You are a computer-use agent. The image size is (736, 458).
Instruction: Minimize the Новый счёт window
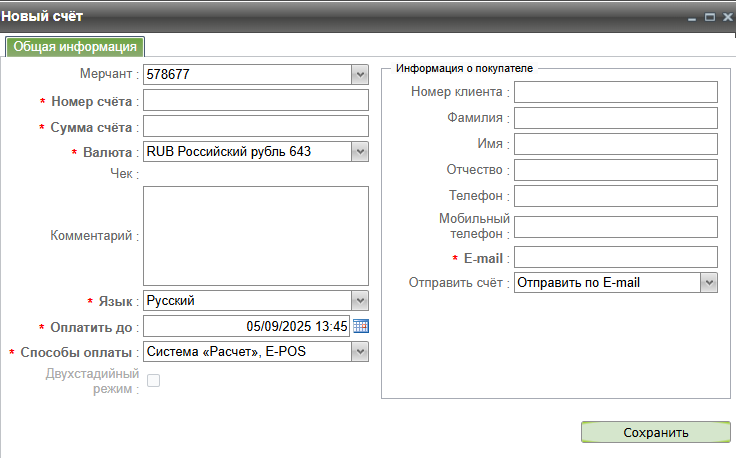point(690,16)
